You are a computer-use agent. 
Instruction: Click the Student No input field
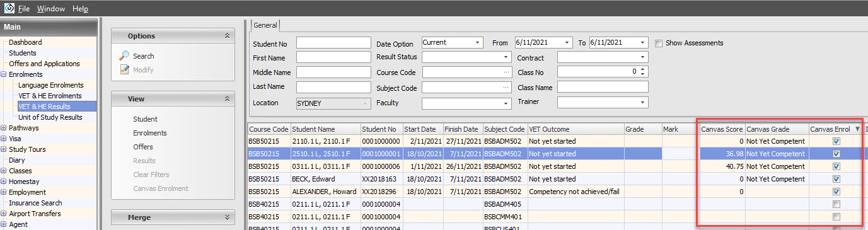(333, 43)
